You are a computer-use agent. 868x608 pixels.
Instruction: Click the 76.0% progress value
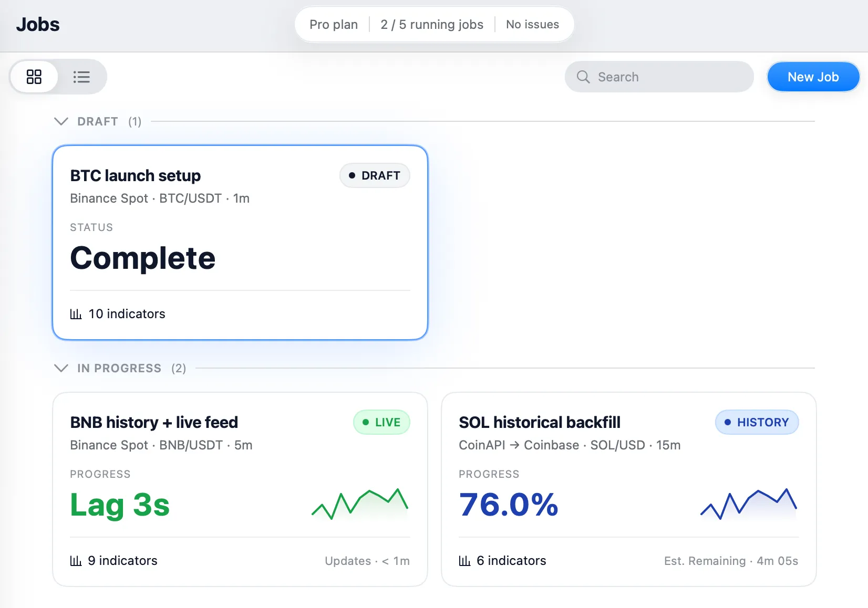pyautogui.click(x=509, y=505)
